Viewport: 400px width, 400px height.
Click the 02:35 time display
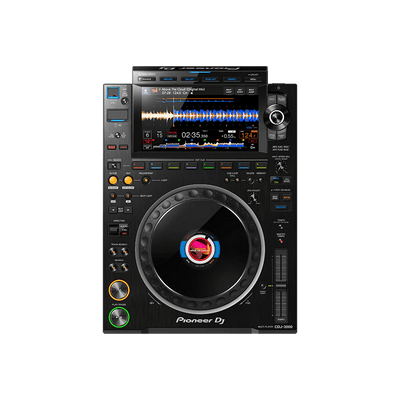tap(195, 135)
